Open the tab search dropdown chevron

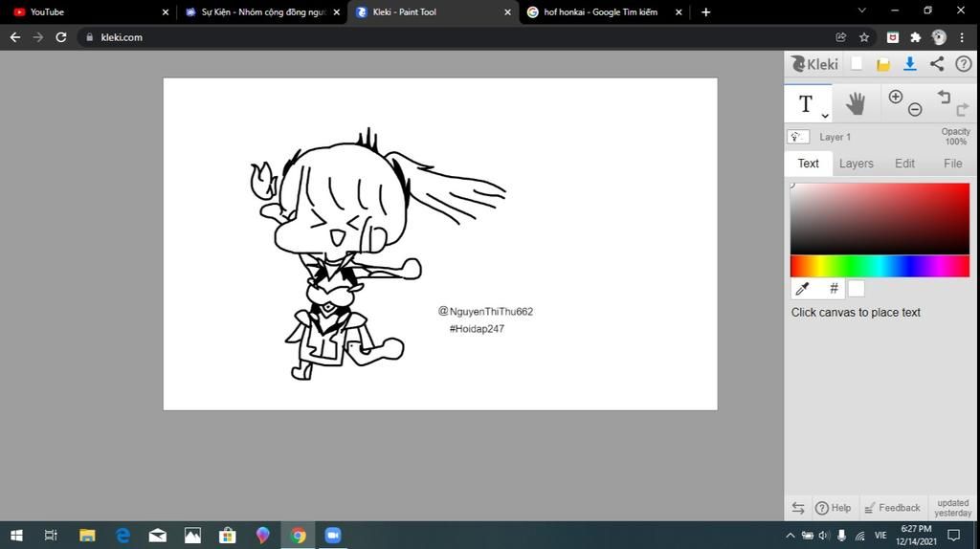[862, 11]
